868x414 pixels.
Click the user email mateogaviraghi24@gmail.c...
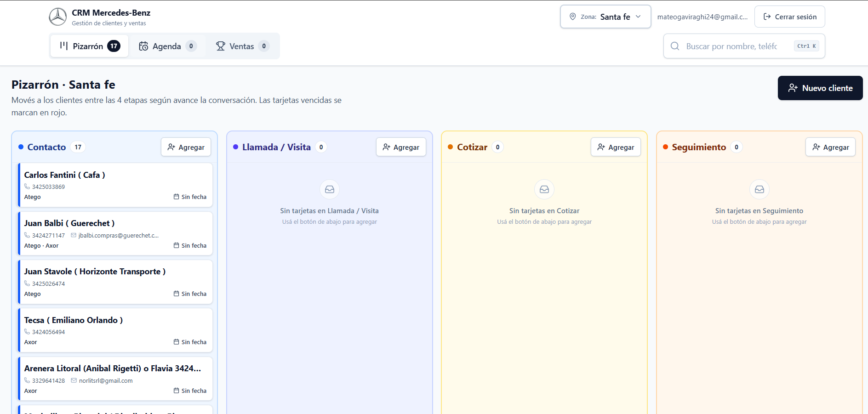702,17
